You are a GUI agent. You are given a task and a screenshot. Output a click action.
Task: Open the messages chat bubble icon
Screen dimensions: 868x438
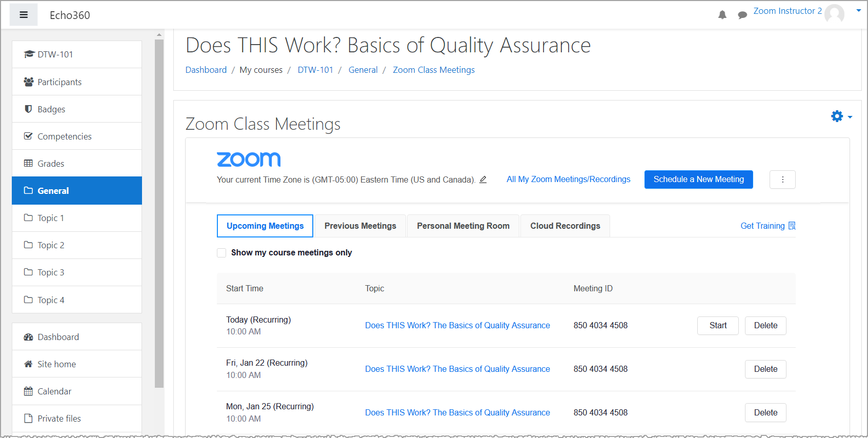click(x=742, y=15)
